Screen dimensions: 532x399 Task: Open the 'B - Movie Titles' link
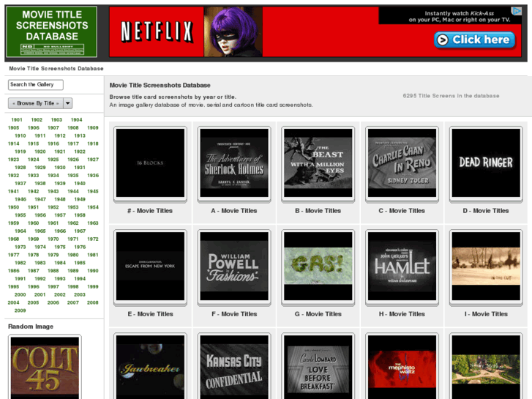tap(318, 211)
